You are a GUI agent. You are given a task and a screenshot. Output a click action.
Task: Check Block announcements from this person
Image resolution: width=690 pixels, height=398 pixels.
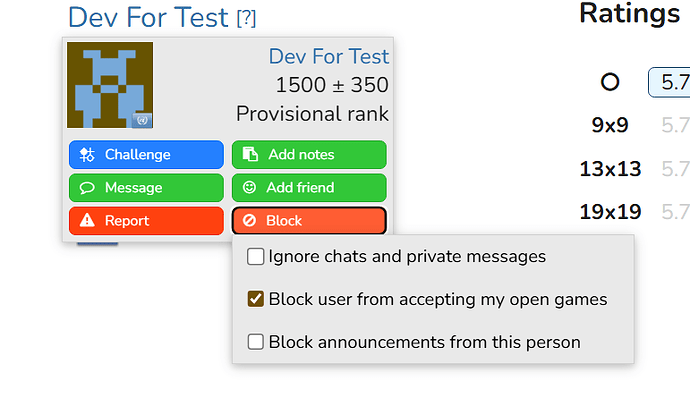255,342
